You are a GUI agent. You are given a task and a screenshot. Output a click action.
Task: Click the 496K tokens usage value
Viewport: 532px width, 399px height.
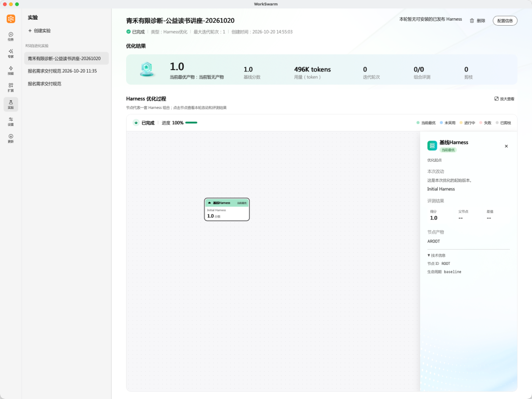(312, 69)
